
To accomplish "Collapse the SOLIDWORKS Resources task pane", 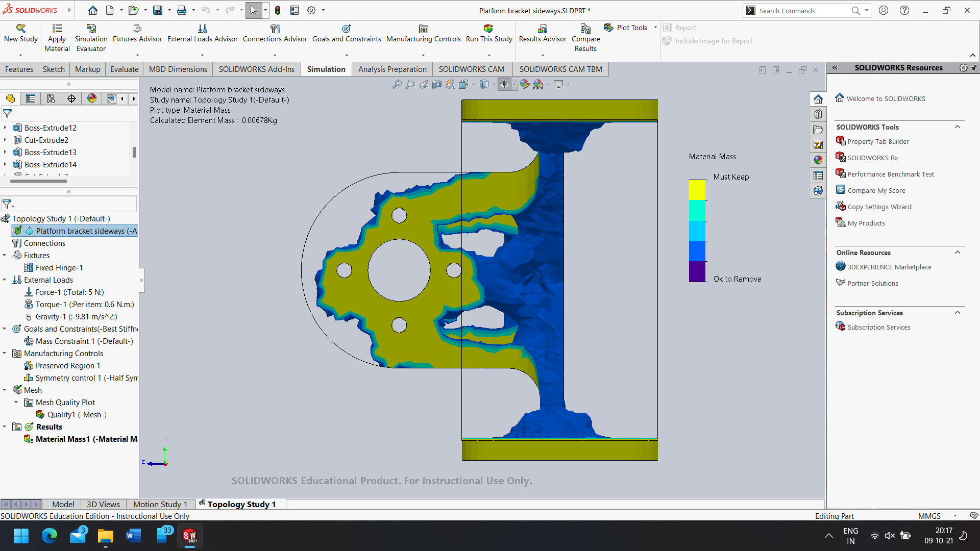I will (x=835, y=68).
